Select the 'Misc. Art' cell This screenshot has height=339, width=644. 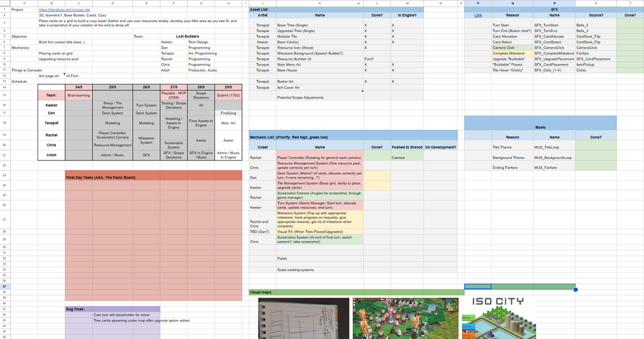click(x=228, y=123)
